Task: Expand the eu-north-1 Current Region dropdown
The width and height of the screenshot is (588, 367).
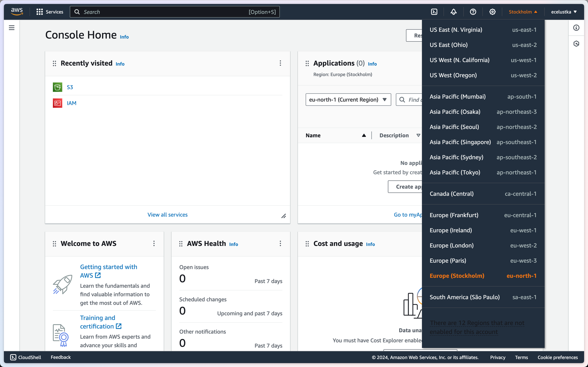Action: (348, 100)
